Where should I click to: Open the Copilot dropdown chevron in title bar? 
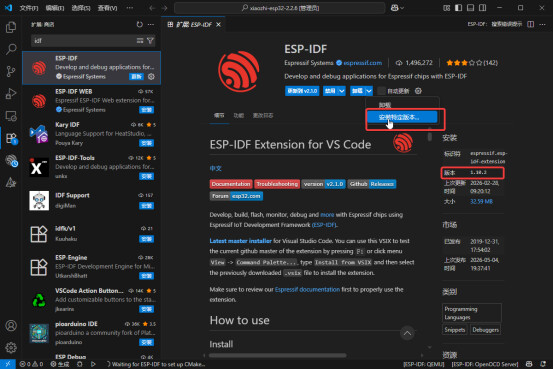[402, 8]
